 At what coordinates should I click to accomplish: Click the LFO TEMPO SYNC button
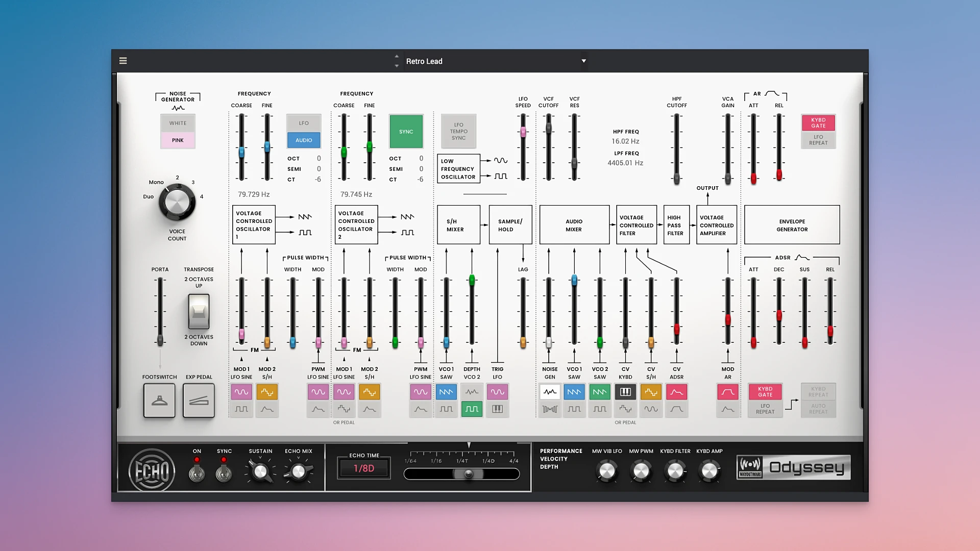pos(458,131)
